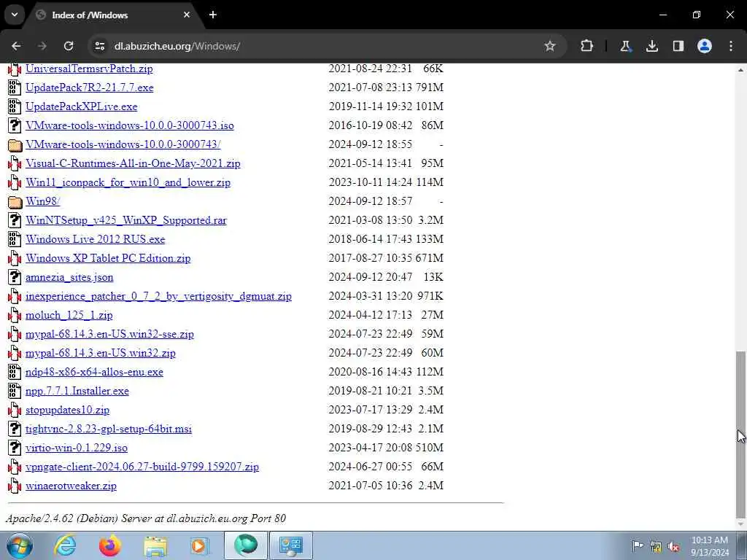Open the taskbar clock and date
The image size is (747, 560).
coord(710,546)
